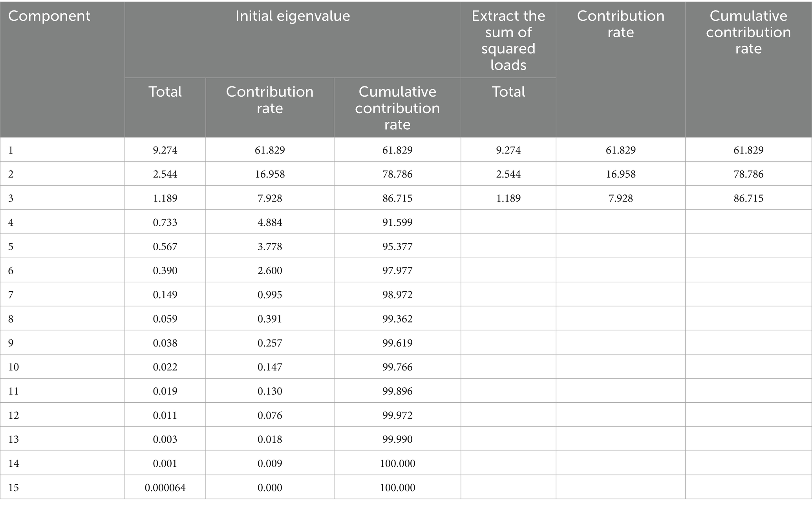
Task: Select the Initial eigenvalue header cell
Action: coord(293,16)
